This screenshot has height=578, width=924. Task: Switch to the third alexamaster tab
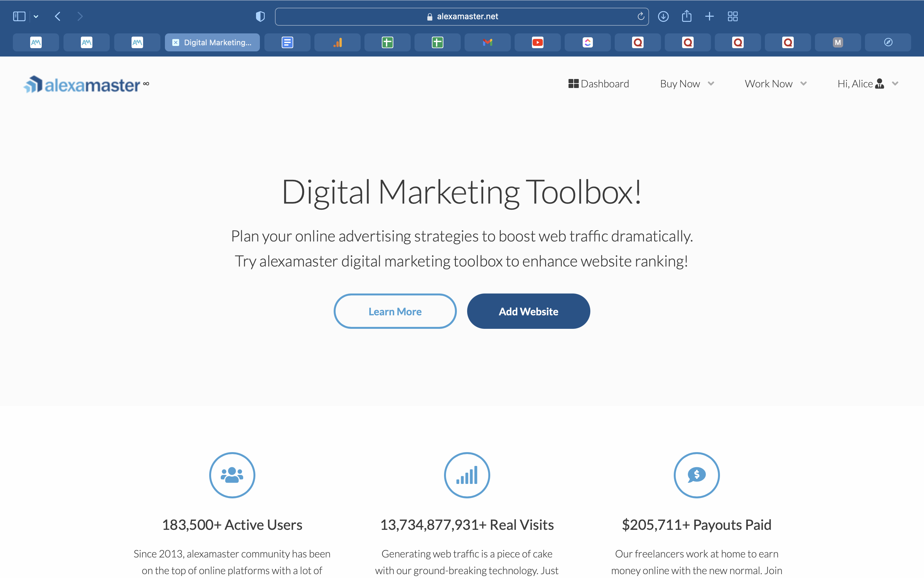(137, 42)
